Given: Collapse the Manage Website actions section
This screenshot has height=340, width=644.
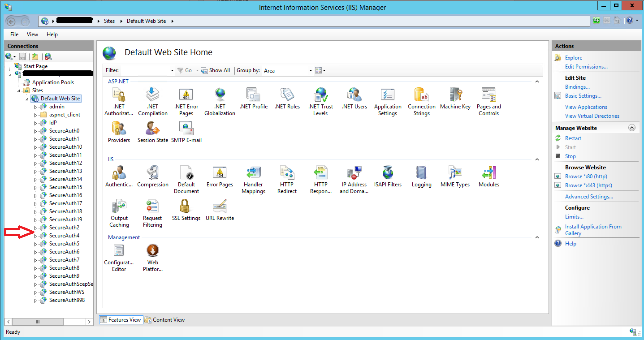Looking at the screenshot, I should [632, 128].
